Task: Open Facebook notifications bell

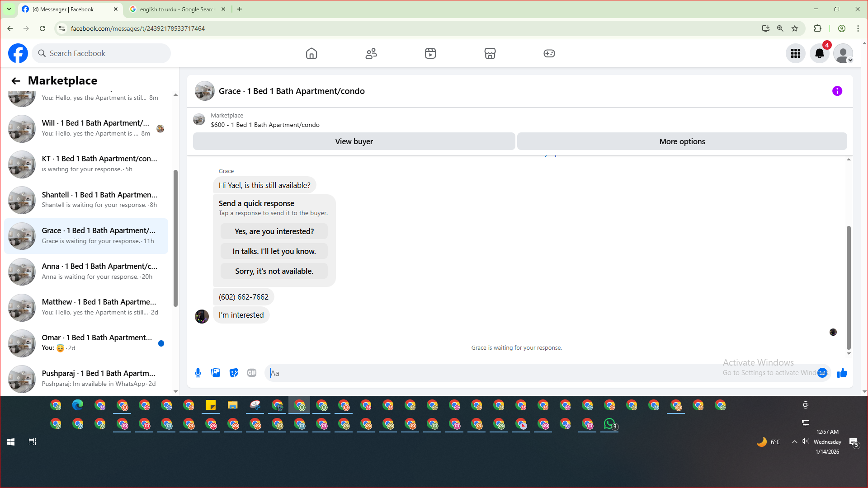Action: [x=819, y=53]
